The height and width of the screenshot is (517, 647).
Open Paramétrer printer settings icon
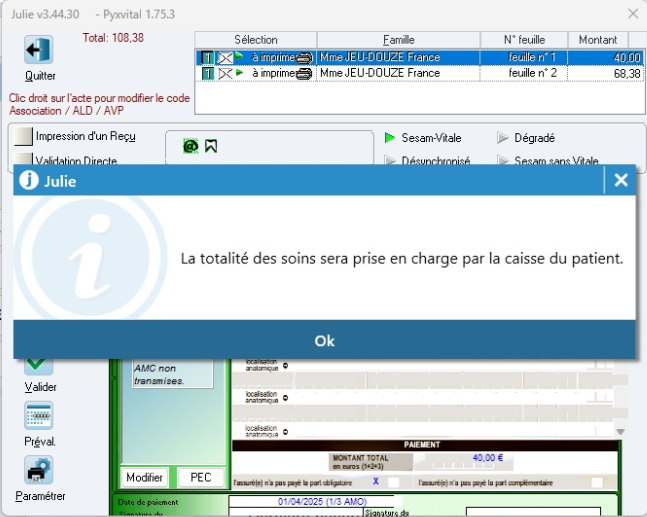38,471
